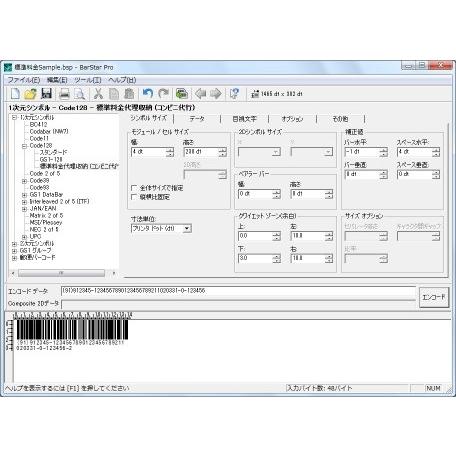
Task: Click the BarStar Pro title bar icon
Action: [8, 67]
